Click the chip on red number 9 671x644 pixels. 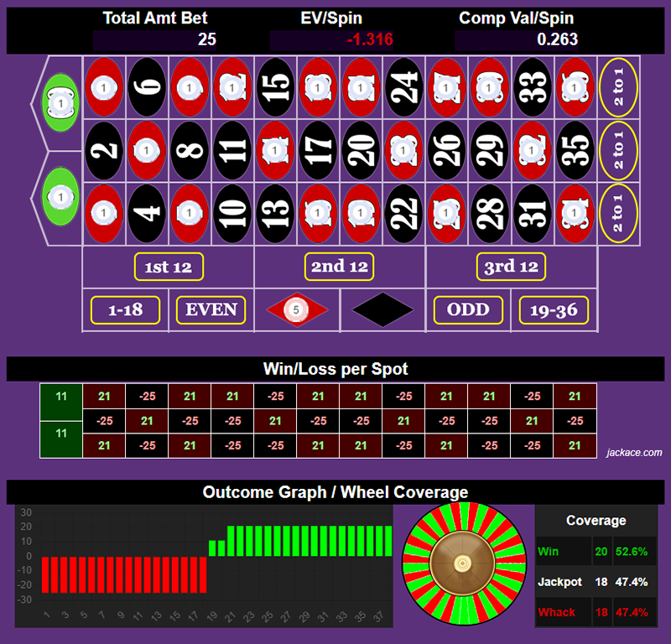pyautogui.click(x=190, y=88)
